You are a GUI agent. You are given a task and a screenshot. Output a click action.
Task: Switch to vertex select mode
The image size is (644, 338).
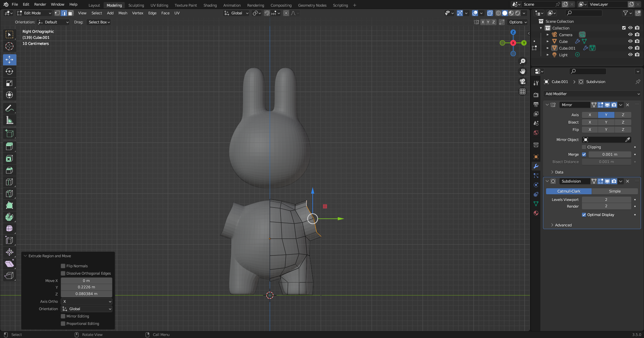57,13
